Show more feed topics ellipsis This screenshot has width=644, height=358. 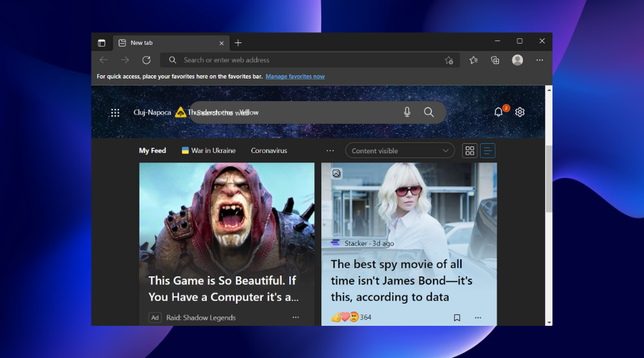click(x=330, y=151)
